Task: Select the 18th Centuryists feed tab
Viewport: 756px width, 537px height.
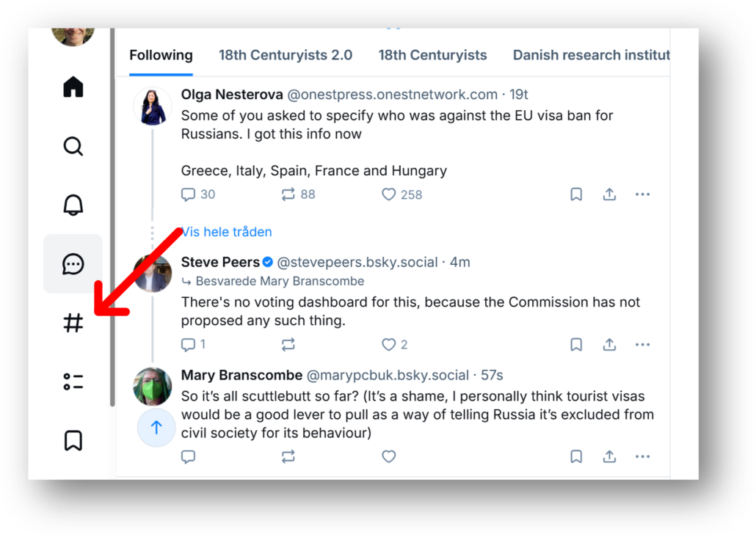Action: (432, 55)
